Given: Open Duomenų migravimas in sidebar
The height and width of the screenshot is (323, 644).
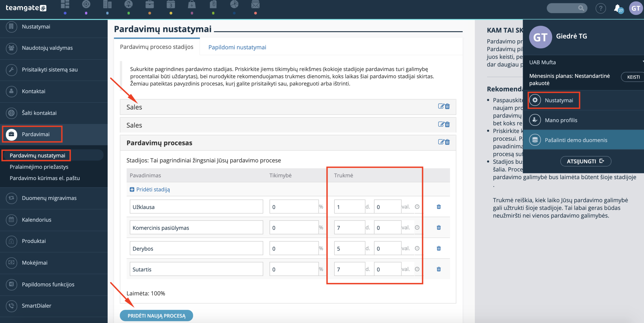Looking at the screenshot, I should 54,198.
